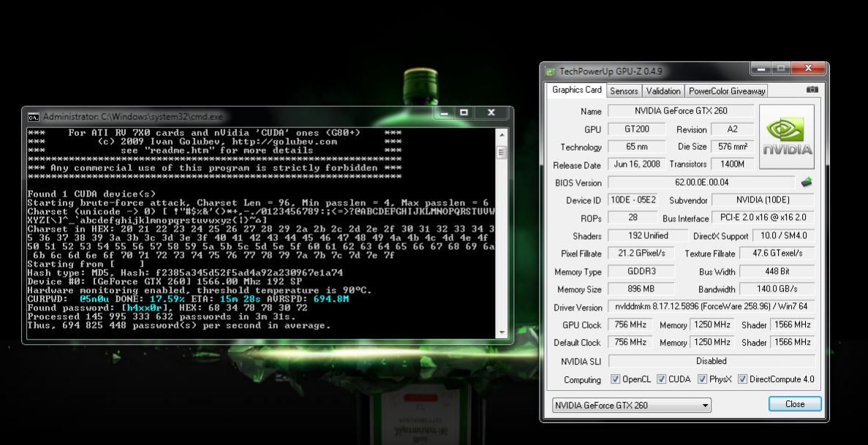868x445 pixels.
Task: Click the Bandwidth field 140.0 GB/s
Action: pos(777,289)
